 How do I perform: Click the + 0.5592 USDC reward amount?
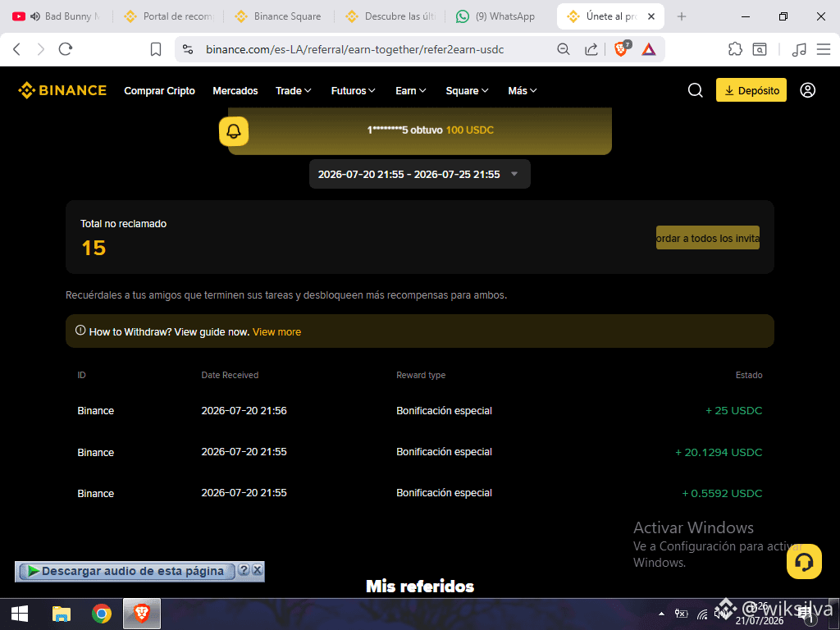pos(722,493)
